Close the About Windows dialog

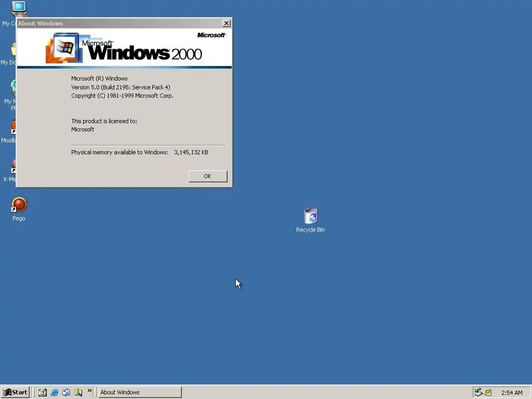[x=227, y=23]
